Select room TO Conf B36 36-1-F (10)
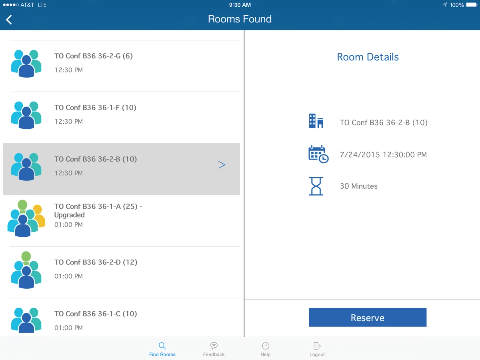 [x=121, y=118]
